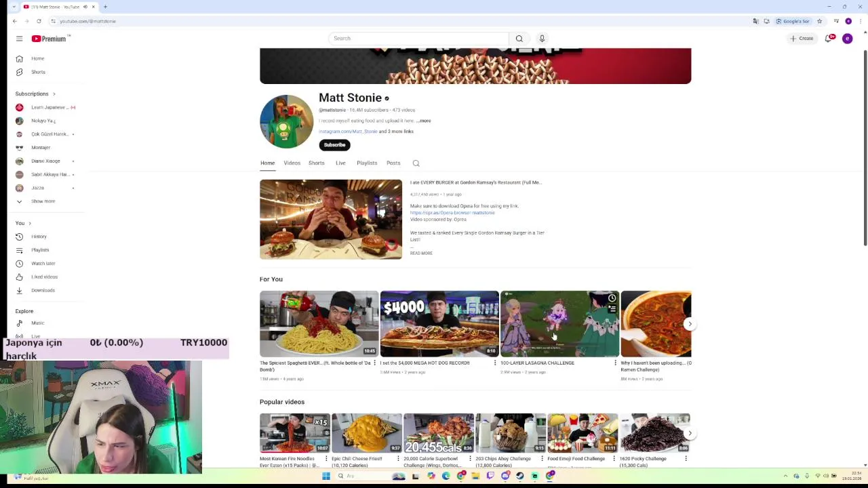Open a new browser tab
This screenshot has width=868, height=488.
tap(105, 7)
